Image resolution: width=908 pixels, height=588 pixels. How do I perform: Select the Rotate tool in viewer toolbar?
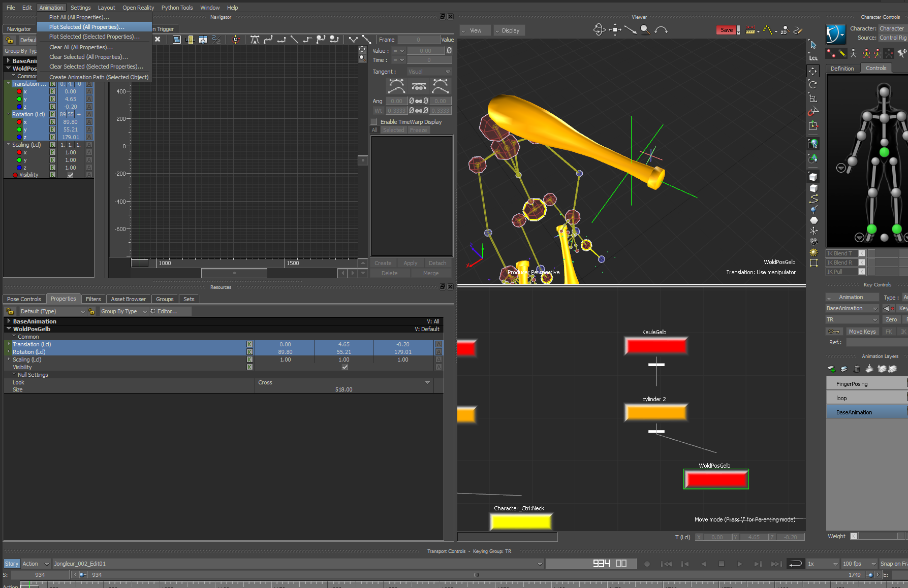coord(813,85)
